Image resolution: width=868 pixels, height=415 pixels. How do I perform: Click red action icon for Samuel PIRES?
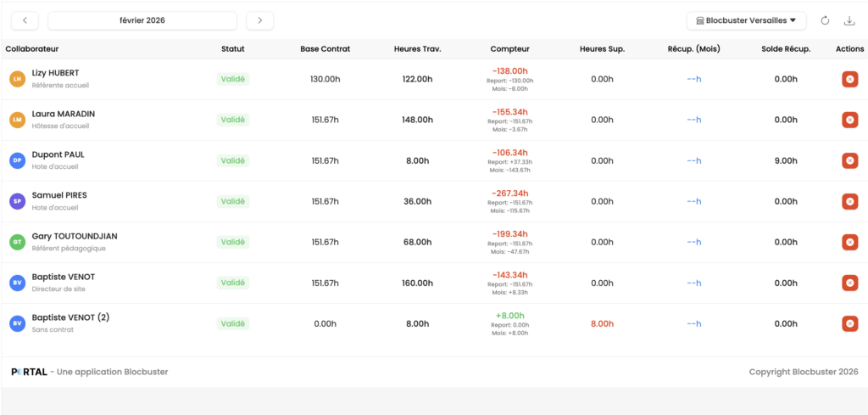[849, 201]
